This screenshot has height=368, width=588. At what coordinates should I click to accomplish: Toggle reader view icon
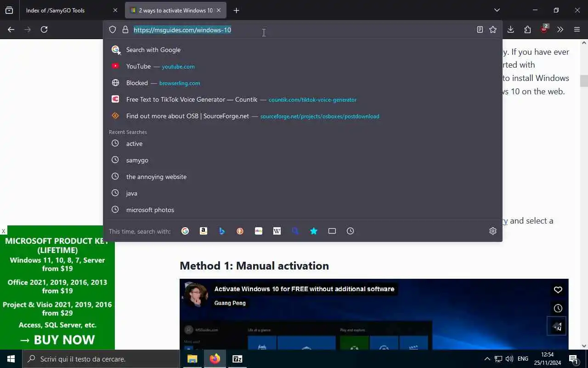coord(480,29)
